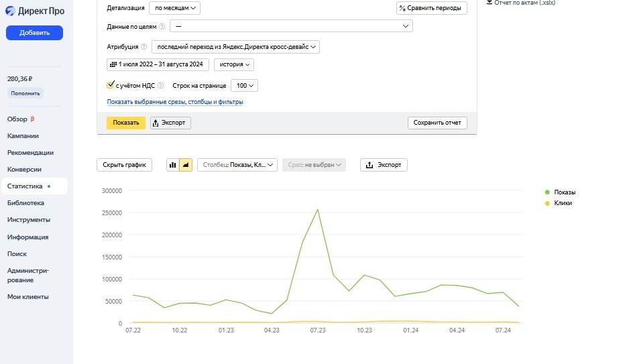Click Экспорт next to Показать
Image resolution: width=625 pixels, height=364 pixels.
(x=170, y=123)
